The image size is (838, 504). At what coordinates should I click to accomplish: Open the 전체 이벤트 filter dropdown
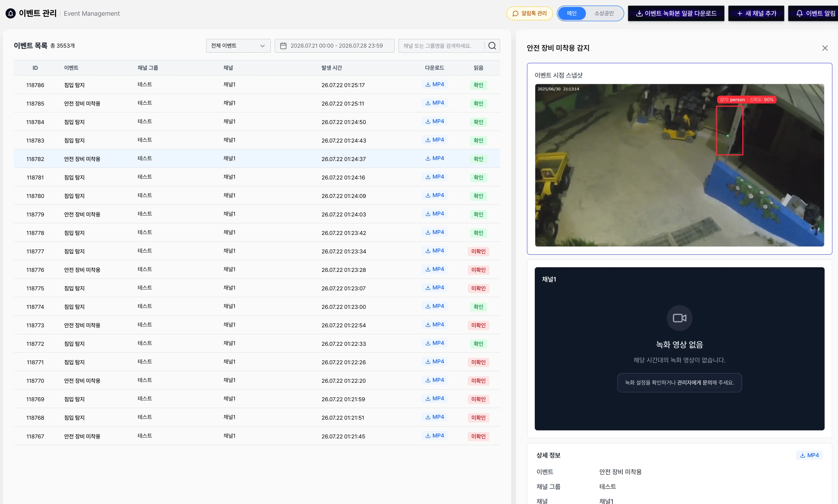pos(238,46)
